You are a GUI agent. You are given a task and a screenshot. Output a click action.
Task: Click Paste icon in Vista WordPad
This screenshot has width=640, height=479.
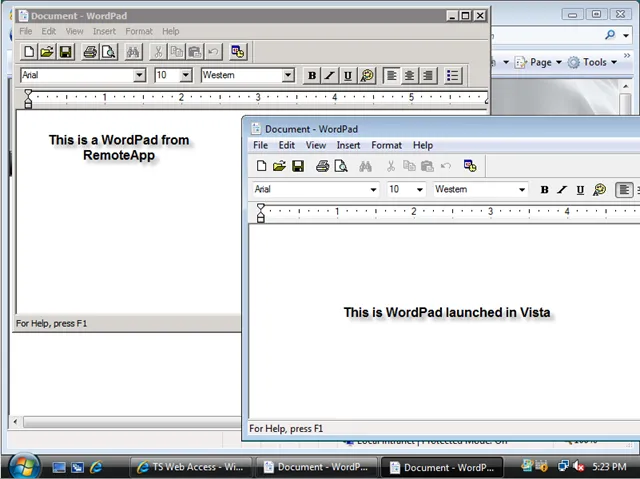[x=427, y=166]
